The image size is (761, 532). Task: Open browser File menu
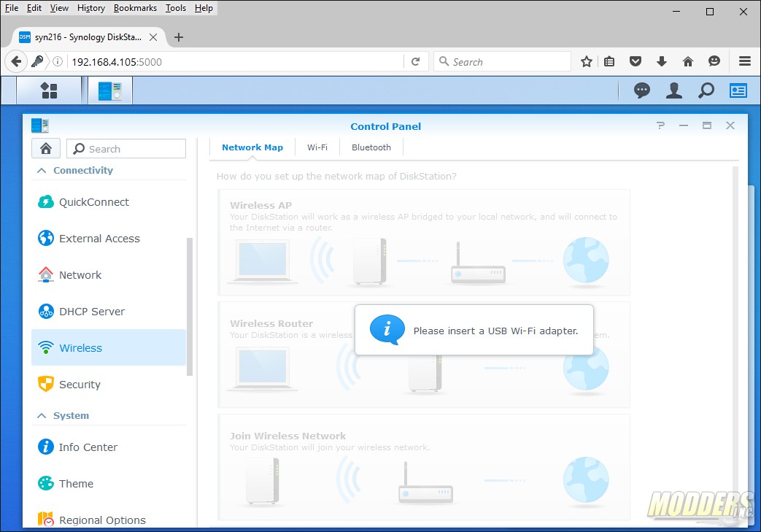click(12, 8)
